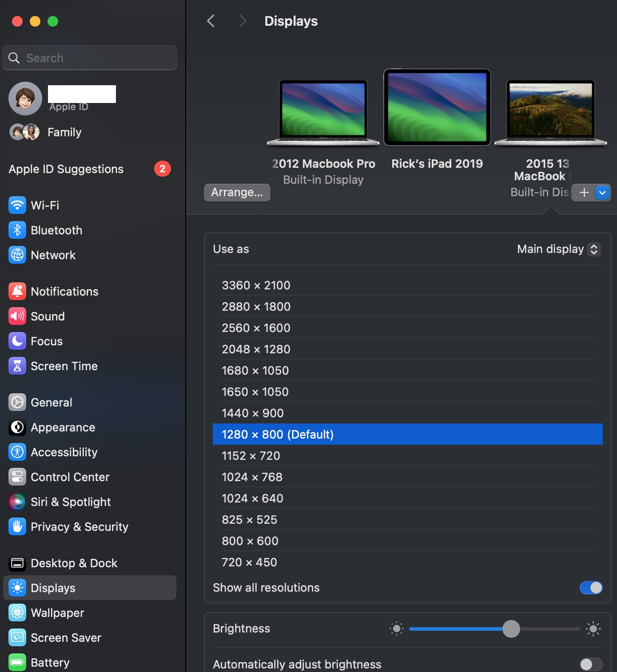Click the Notifications bell icon
This screenshot has width=617, height=672.
tap(17, 291)
